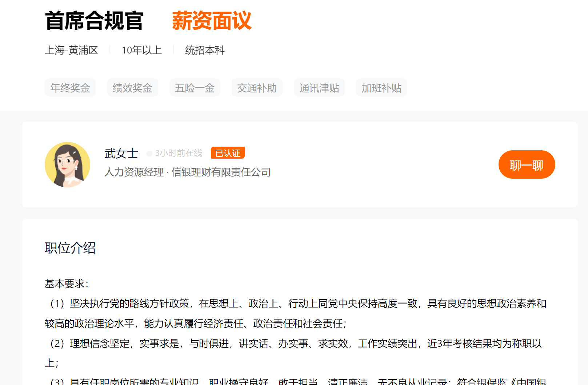
Task: Click the 职位介绍 section heading
Action: click(x=70, y=248)
